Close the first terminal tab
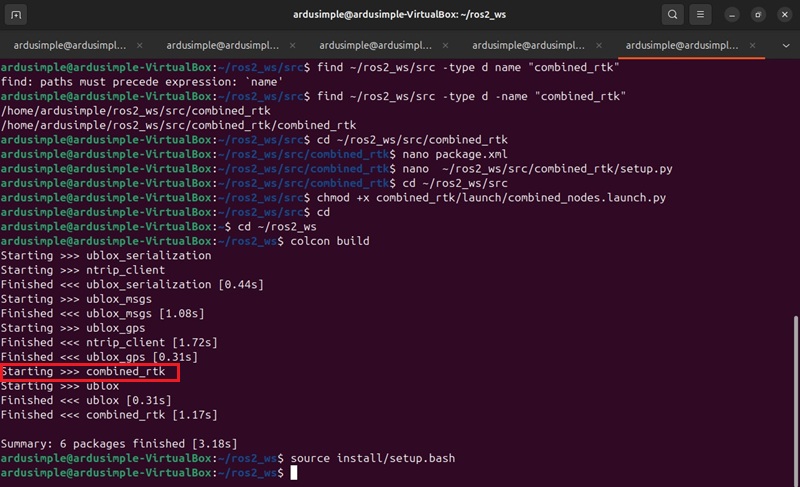Viewport: 800px width, 487px height. click(138, 45)
